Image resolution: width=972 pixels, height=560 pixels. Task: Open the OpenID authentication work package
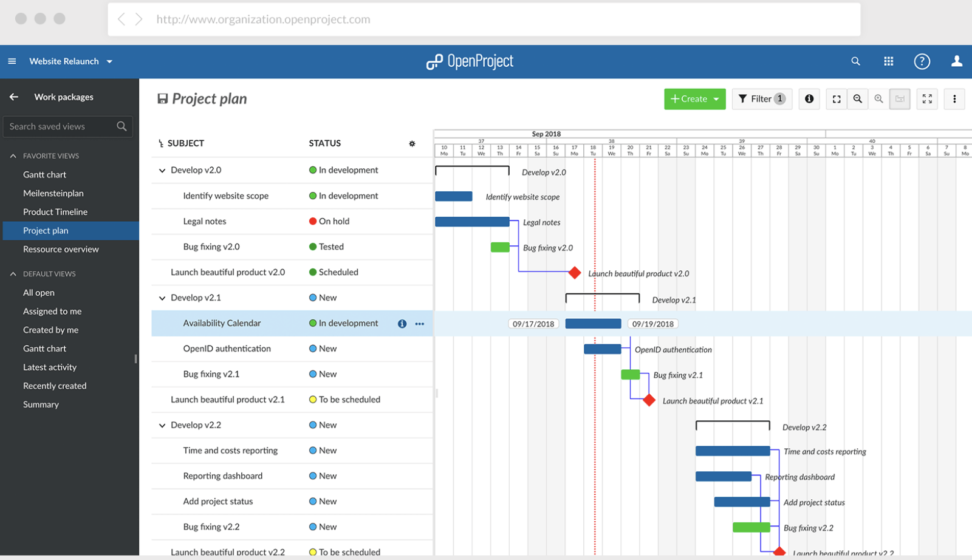[x=227, y=349]
